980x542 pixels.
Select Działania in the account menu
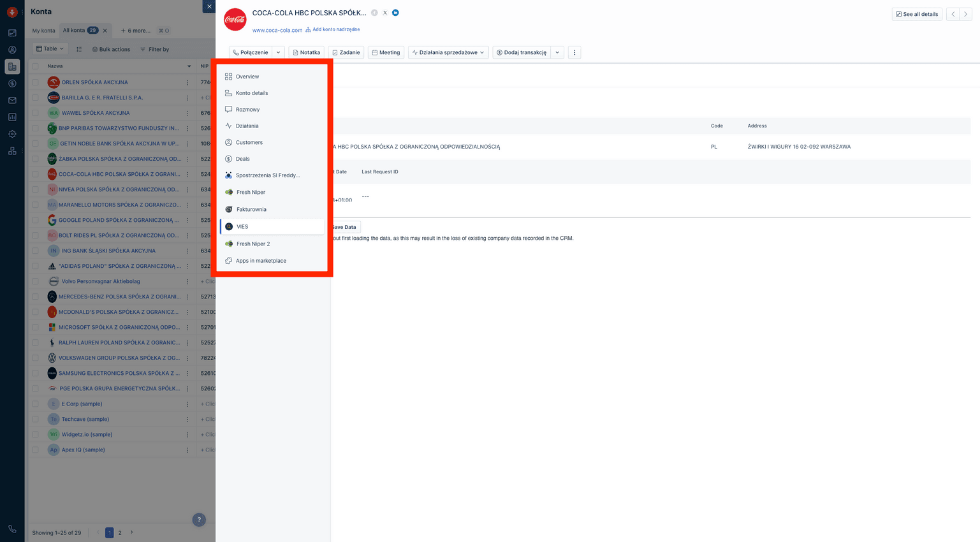272,126
